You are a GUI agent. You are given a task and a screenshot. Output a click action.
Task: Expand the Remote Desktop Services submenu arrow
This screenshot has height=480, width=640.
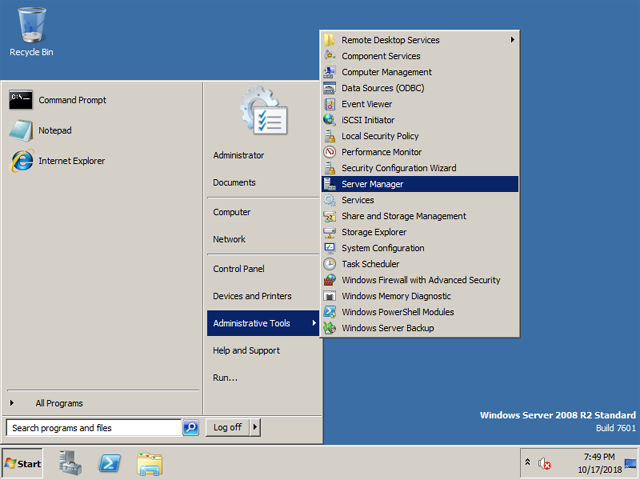tap(512, 40)
